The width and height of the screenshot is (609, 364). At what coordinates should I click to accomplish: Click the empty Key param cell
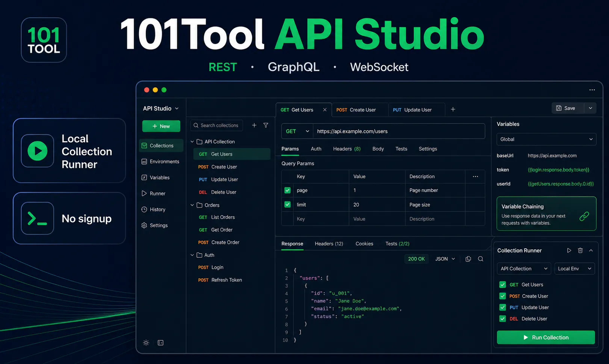(320, 219)
